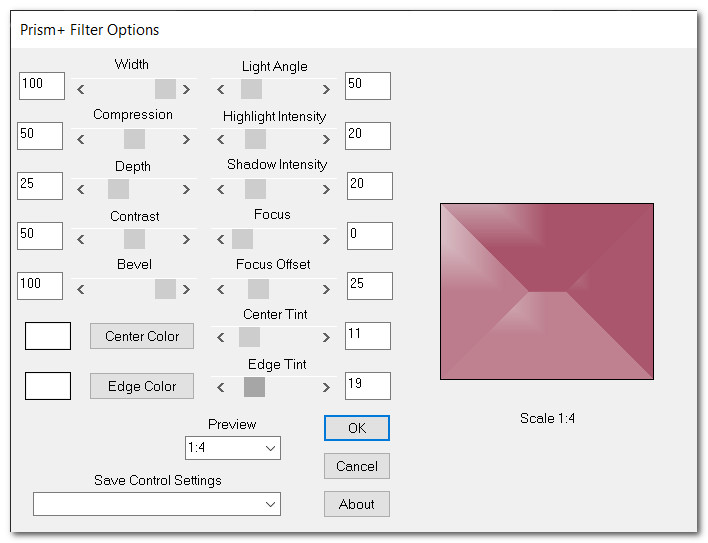
Task: Click the prism preview thumbnail
Action: (x=547, y=292)
